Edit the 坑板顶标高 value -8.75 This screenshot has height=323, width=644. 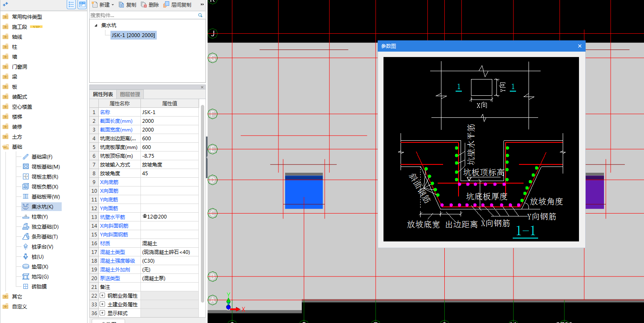coord(170,156)
